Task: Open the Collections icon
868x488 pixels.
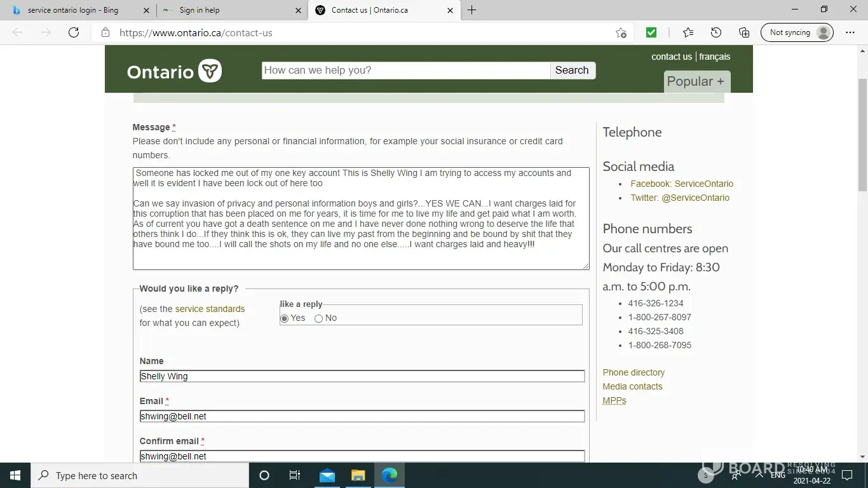Action: pos(744,32)
